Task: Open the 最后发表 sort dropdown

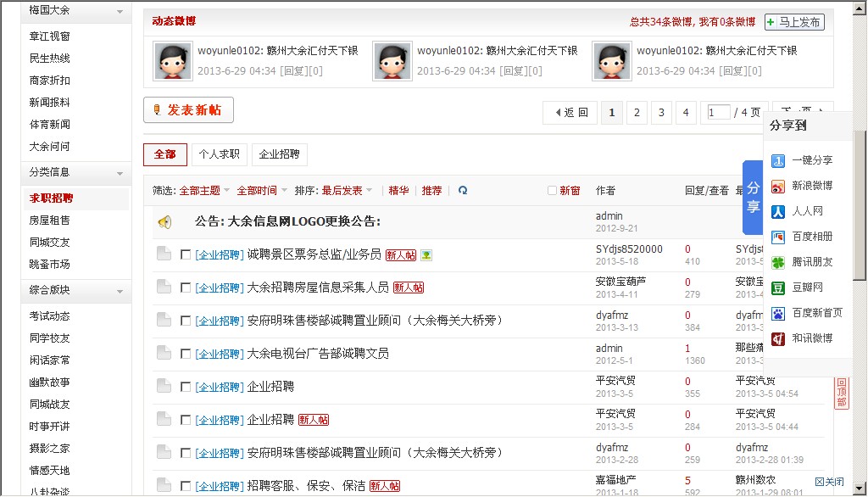Action: [x=347, y=191]
